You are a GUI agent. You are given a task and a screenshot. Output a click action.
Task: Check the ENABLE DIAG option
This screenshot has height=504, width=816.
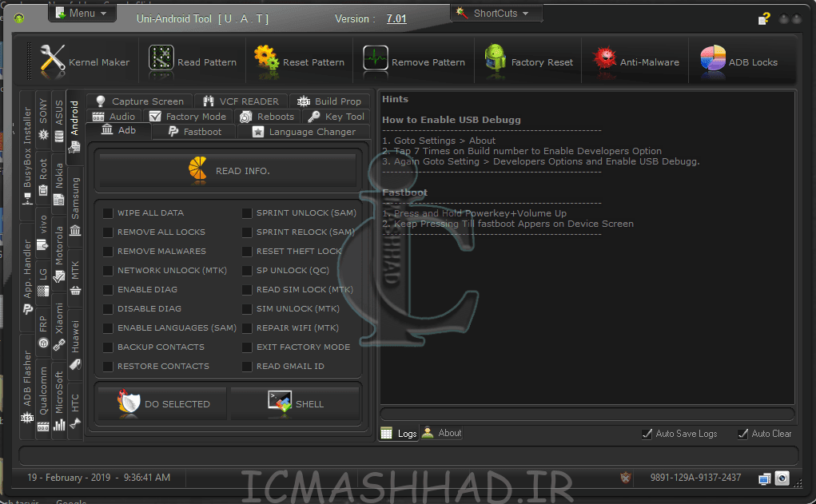tap(108, 290)
